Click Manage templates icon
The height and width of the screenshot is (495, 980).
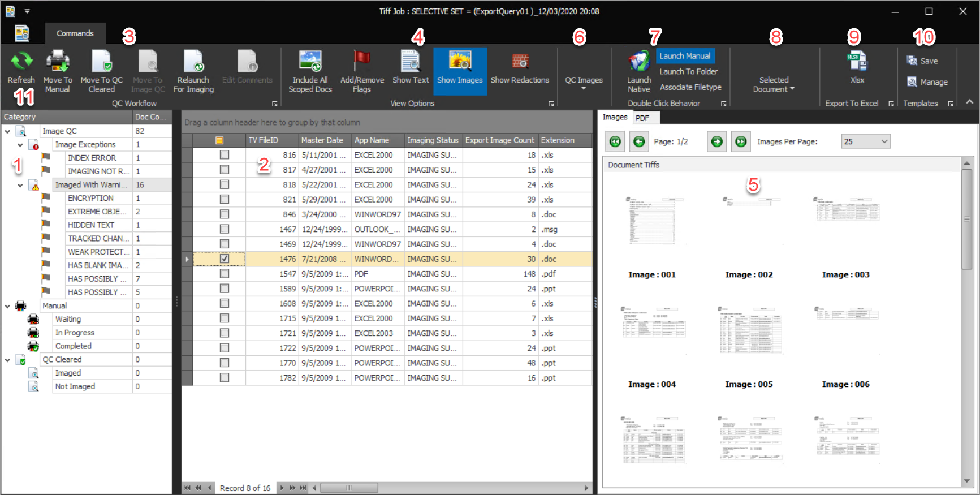[912, 82]
